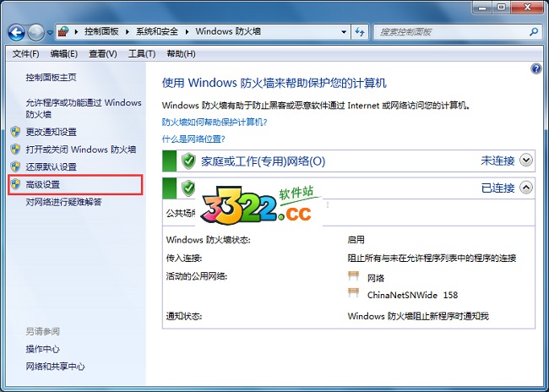Image resolution: width=549 pixels, height=392 pixels.
Task: Click the blue help question mark icon
Action: pyautogui.click(x=536, y=68)
